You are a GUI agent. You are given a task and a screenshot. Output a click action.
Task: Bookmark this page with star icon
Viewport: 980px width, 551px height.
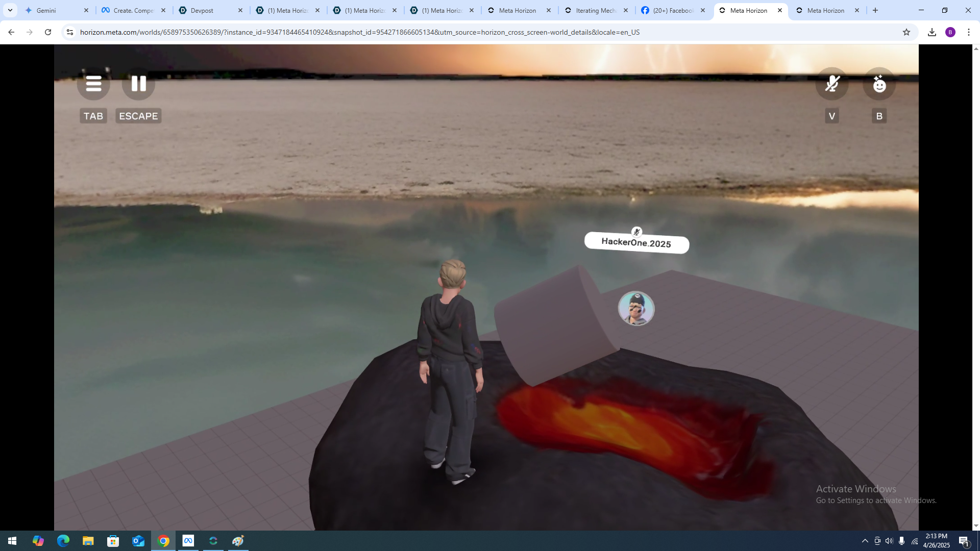[x=906, y=32]
